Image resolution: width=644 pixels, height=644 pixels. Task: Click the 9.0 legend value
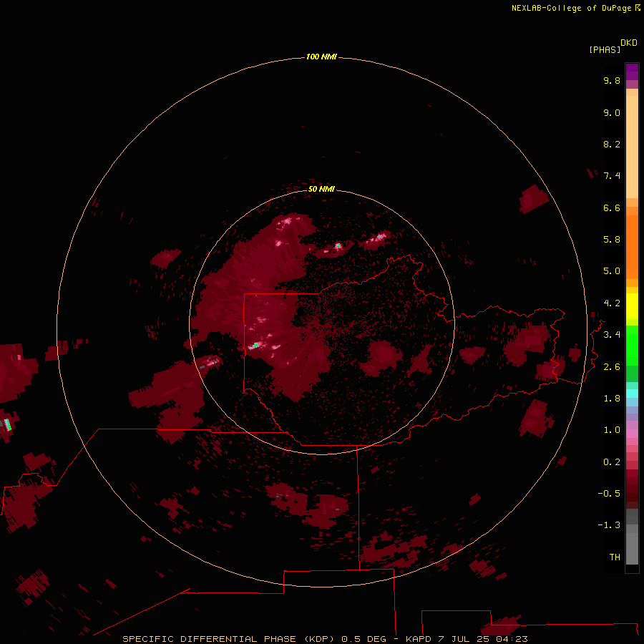pos(612,112)
